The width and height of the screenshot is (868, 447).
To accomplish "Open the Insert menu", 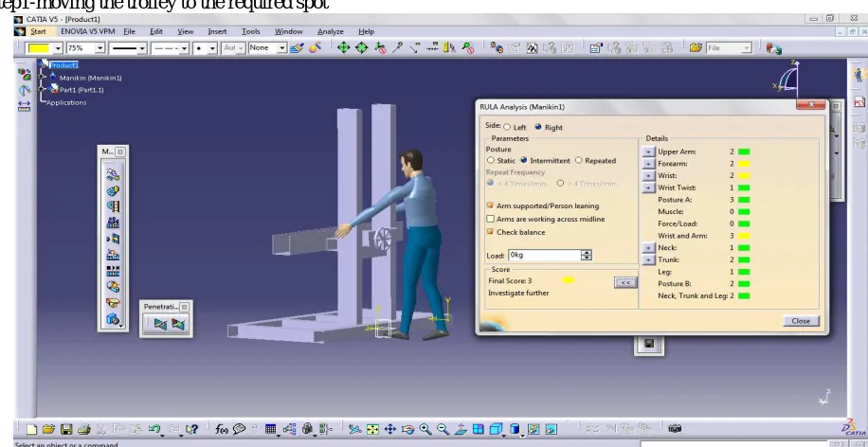I will tap(217, 31).
